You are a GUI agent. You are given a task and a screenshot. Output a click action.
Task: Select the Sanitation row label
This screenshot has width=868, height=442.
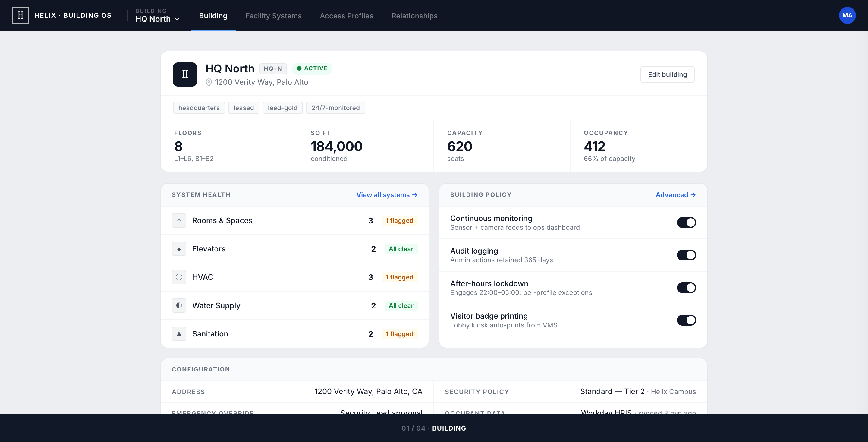210,334
